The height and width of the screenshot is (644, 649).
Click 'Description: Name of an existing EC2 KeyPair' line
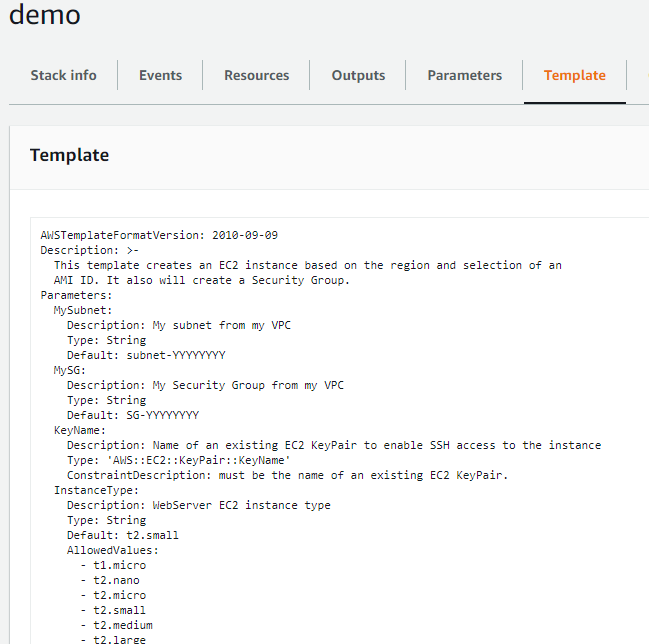click(x=334, y=445)
